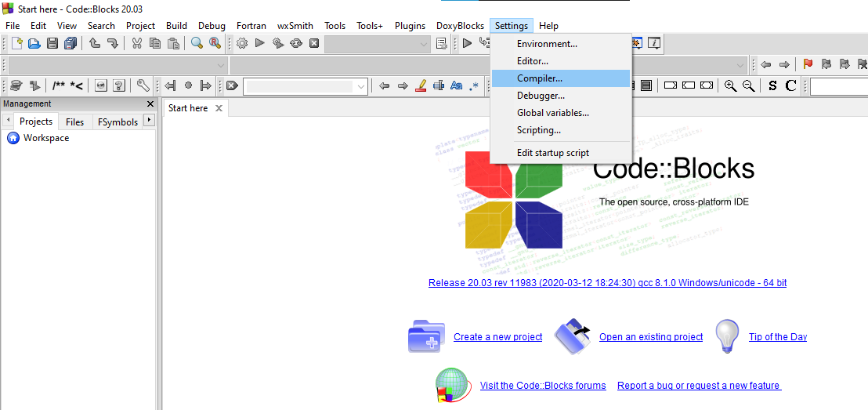The width and height of the screenshot is (868, 410).
Task: Close the Management panel
Action: tap(150, 103)
